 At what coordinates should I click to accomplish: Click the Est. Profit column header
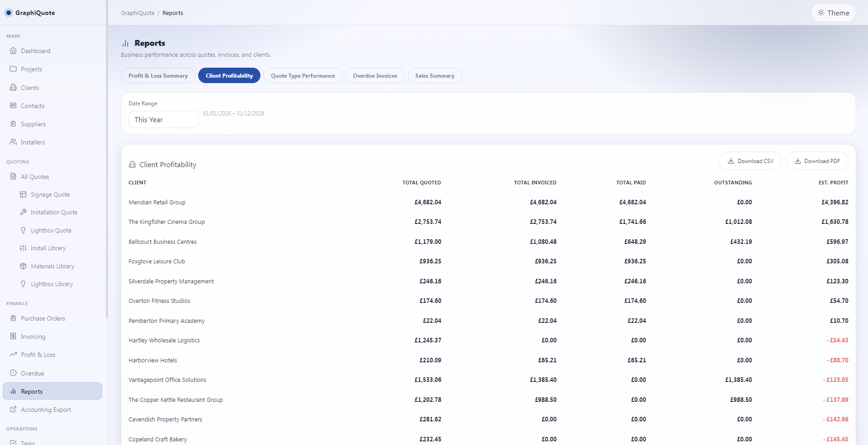coord(833,183)
